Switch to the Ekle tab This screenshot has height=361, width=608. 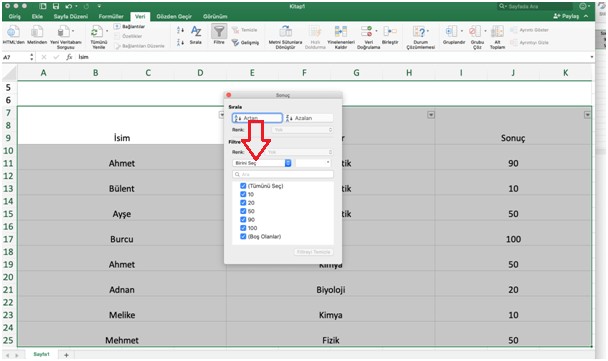point(37,16)
